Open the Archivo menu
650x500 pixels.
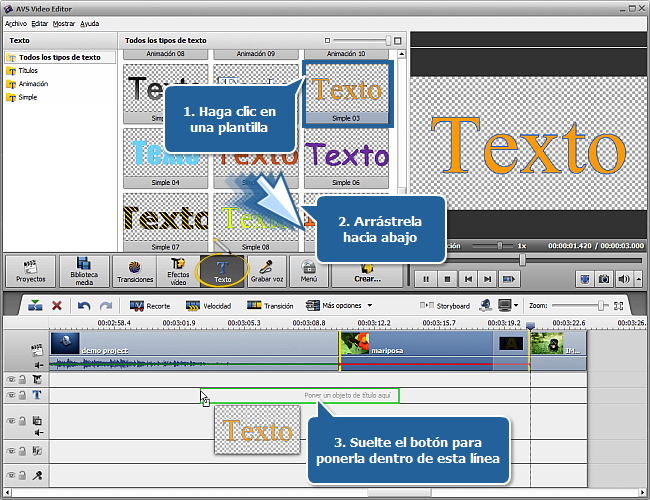(x=15, y=22)
